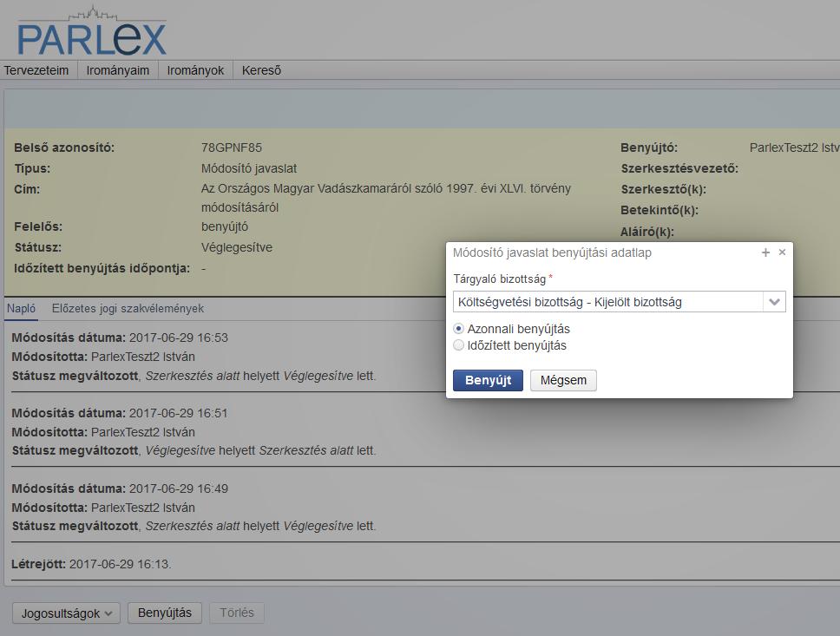Click the Mégsem button
The height and width of the screenshot is (636, 840).
tap(563, 380)
